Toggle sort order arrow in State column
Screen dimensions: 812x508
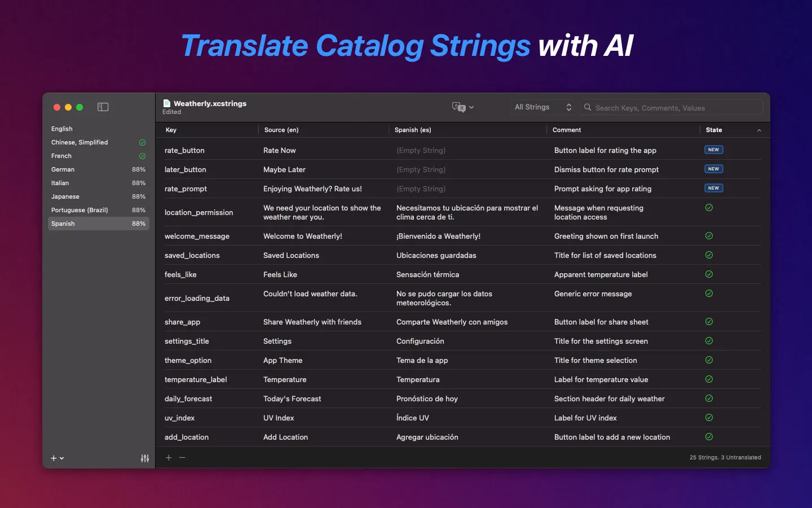[759, 130]
